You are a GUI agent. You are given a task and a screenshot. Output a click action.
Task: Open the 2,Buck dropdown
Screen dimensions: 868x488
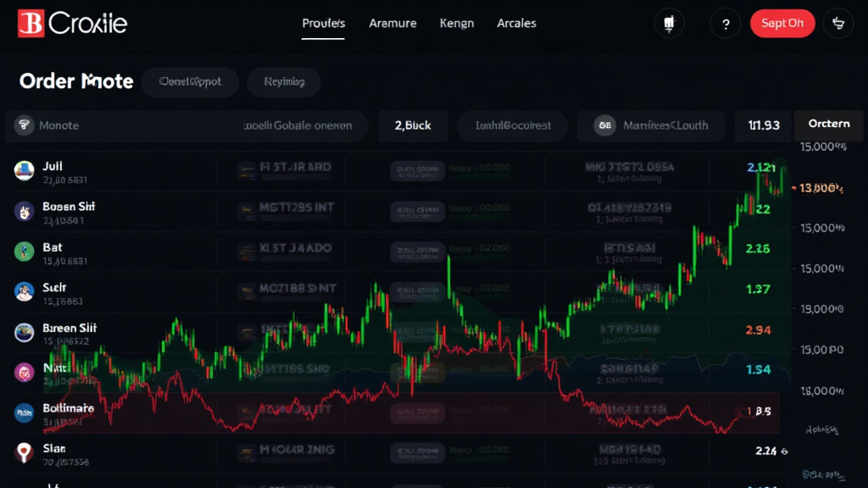tap(413, 125)
